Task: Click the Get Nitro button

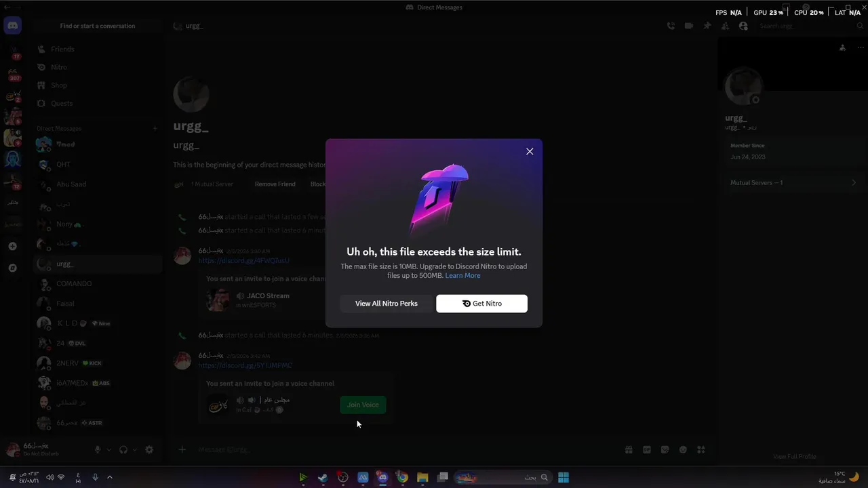Action: pos(481,304)
